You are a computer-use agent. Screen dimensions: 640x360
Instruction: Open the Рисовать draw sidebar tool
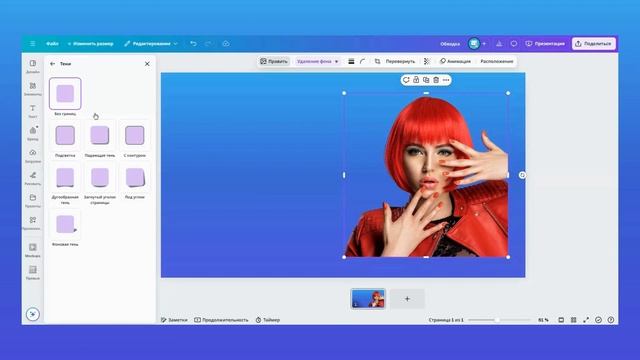pos(33,178)
